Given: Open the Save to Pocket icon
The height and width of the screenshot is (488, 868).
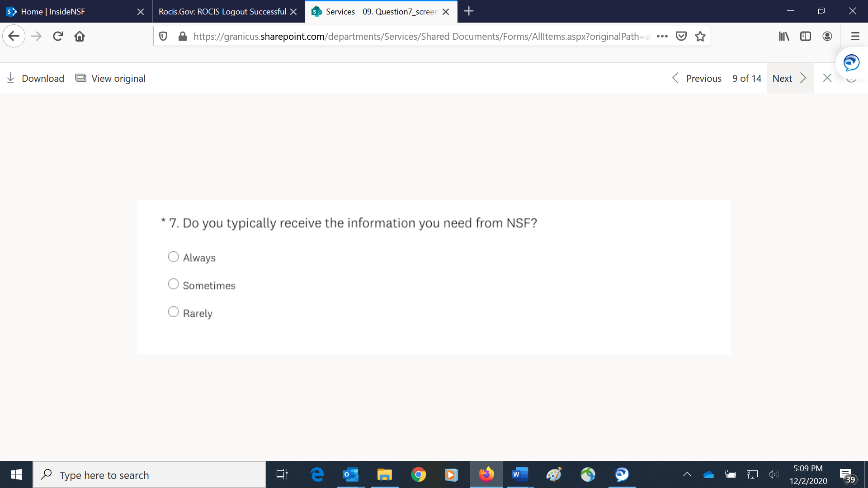Looking at the screenshot, I should click(681, 36).
